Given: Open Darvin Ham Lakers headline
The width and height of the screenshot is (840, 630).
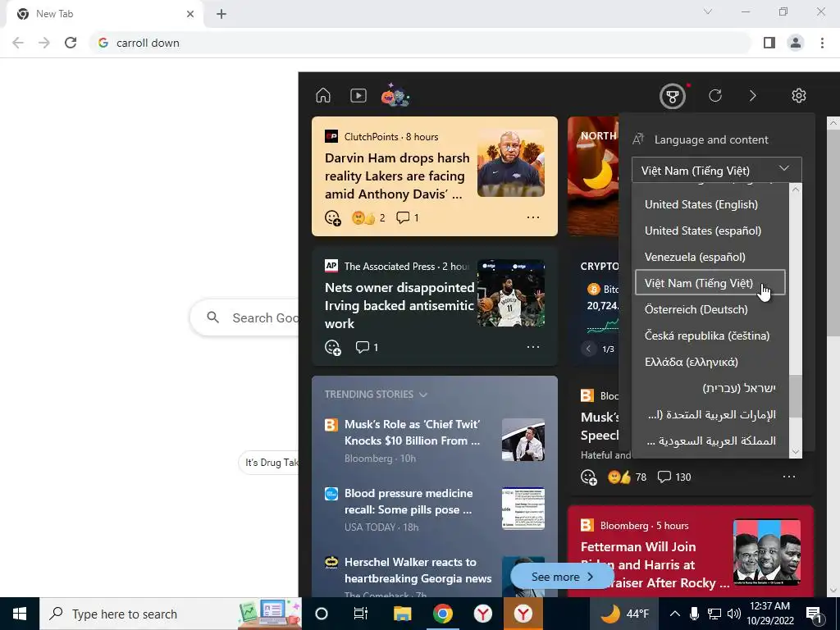Looking at the screenshot, I should pos(397,176).
